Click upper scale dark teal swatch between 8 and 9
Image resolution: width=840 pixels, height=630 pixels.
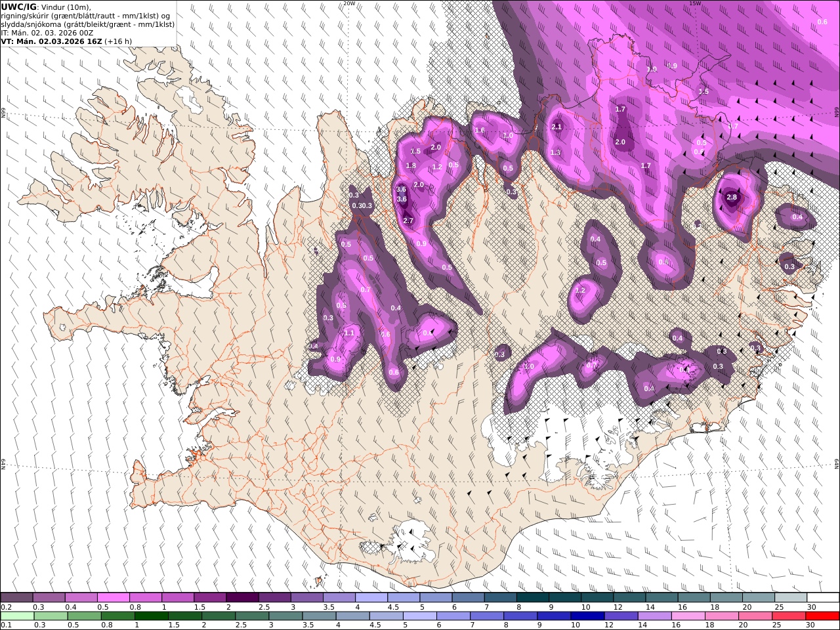click(533, 597)
